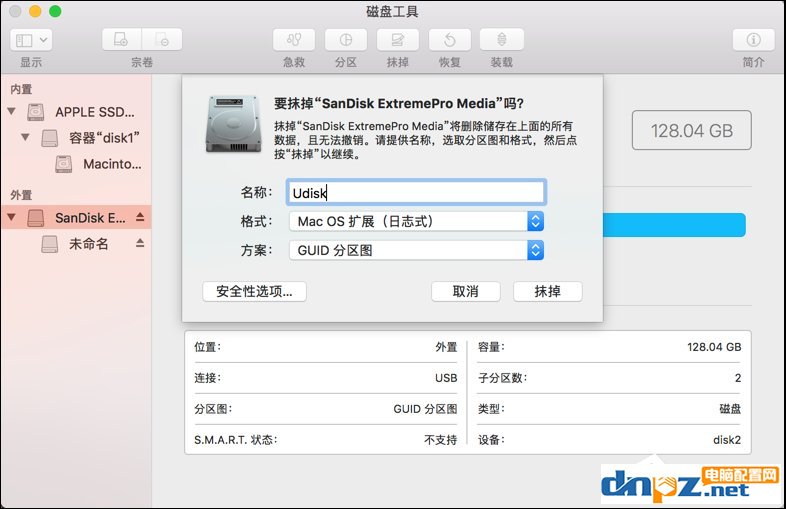
Task: Click the 取消 cancel button
Action: pyautogui.click(x=466, y=291)
